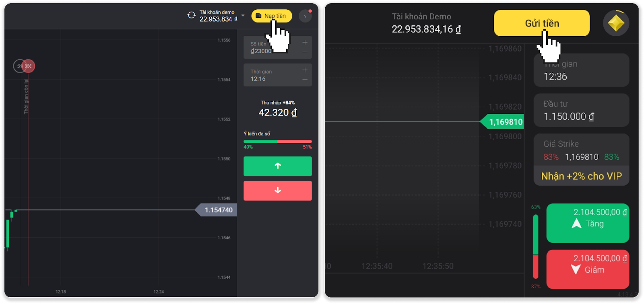This screenshot has height=304, width=644.
Task: Click the yellow Nạp tiền deposit button
Action: tap(272, 16)
